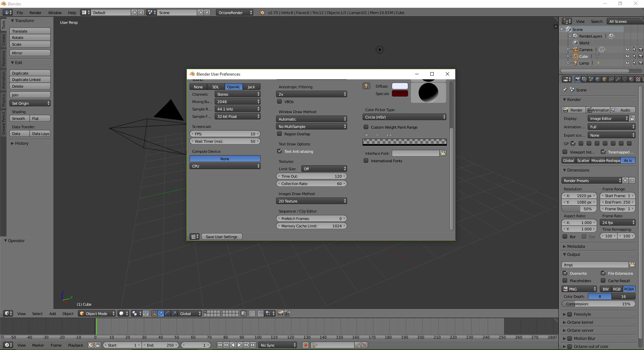Click the World globe icon in outliner
Image resolution: width=644 pixels, height=350 pixels.
[576, 43]
